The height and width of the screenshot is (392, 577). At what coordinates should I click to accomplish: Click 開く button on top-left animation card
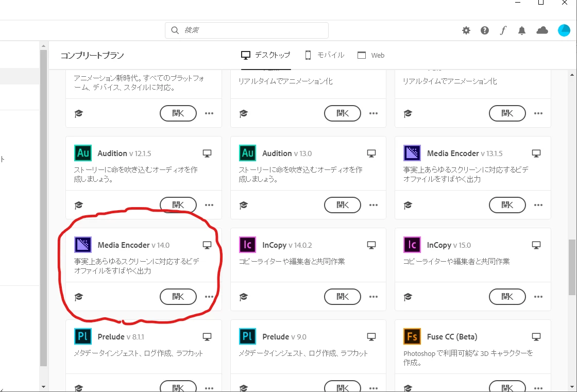[x=178, y=113]
